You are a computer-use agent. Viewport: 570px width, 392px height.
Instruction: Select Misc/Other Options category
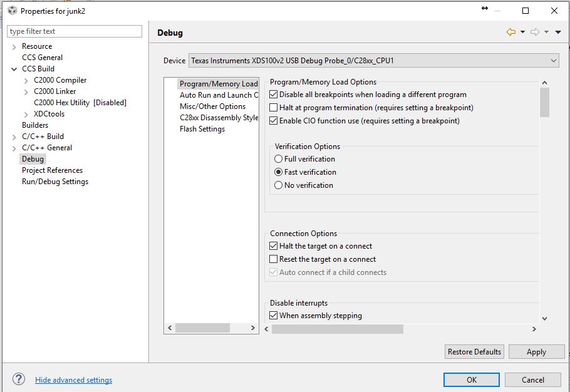[x=212, y=106]
